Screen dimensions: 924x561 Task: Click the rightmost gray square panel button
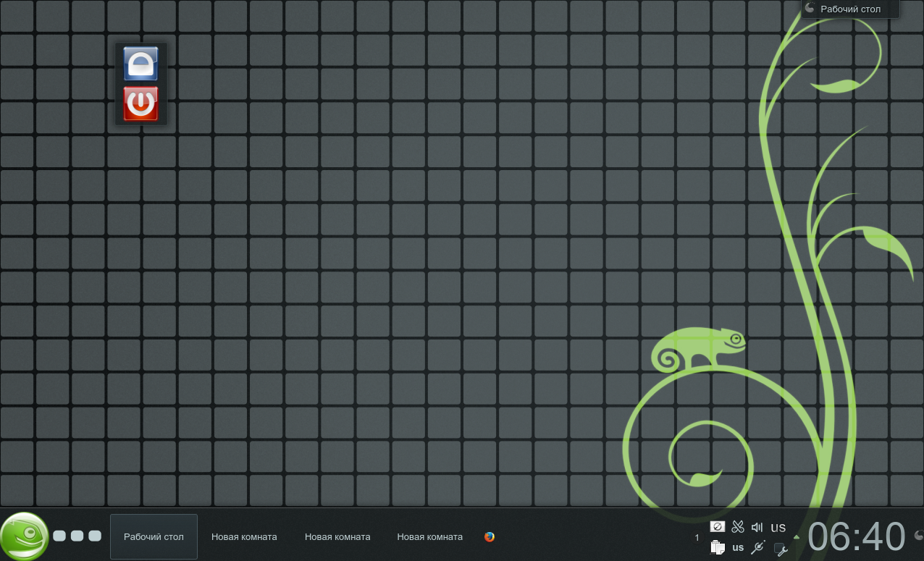pos(95,536)
